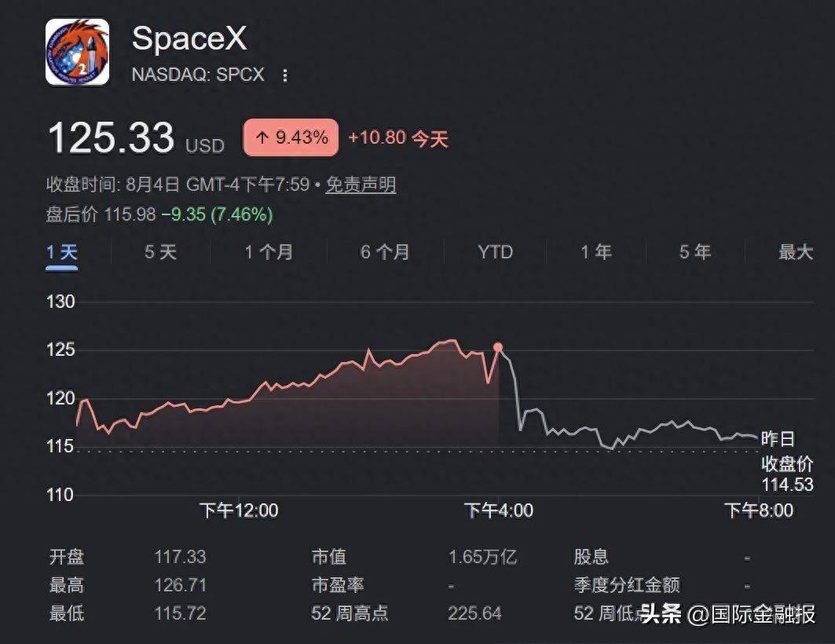The width and height of the screenshot is (835, 644).
Task: Show the 最大 full history range
Action: coord(797,252)
